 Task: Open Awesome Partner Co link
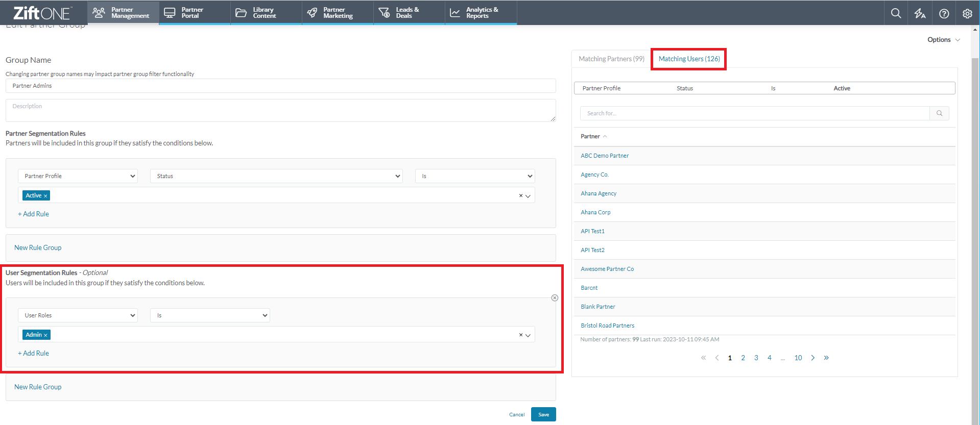pyautogui.click(x=607, y=269)
